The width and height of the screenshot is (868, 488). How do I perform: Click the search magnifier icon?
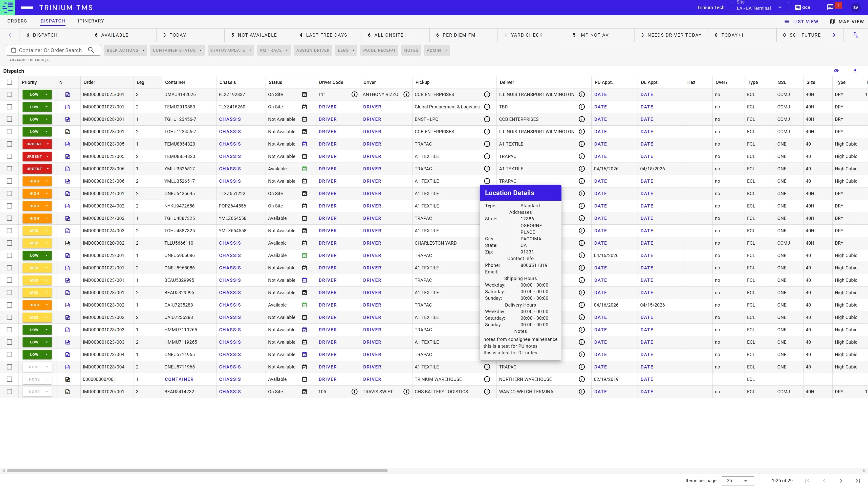(91, 50)
